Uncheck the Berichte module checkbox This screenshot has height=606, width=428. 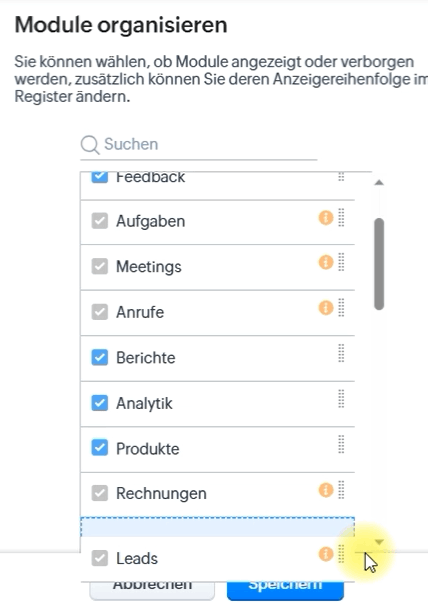(x=99, y=357)
